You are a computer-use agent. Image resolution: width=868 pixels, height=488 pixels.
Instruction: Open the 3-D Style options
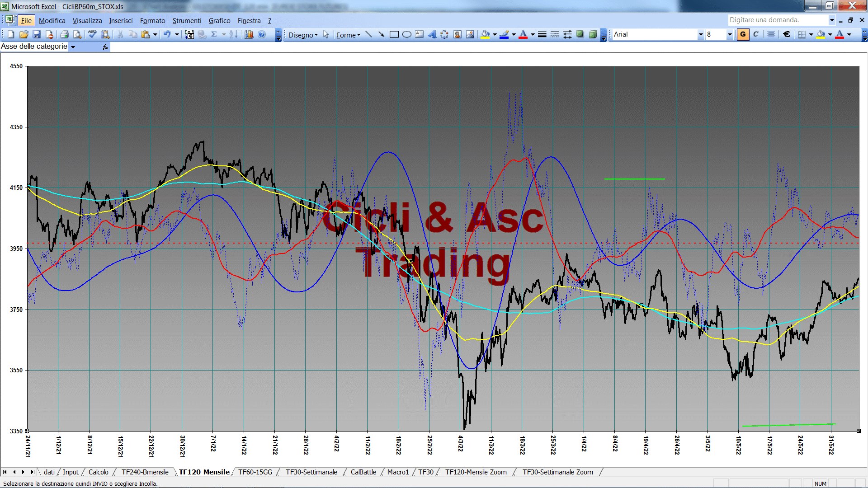(593, 34)
